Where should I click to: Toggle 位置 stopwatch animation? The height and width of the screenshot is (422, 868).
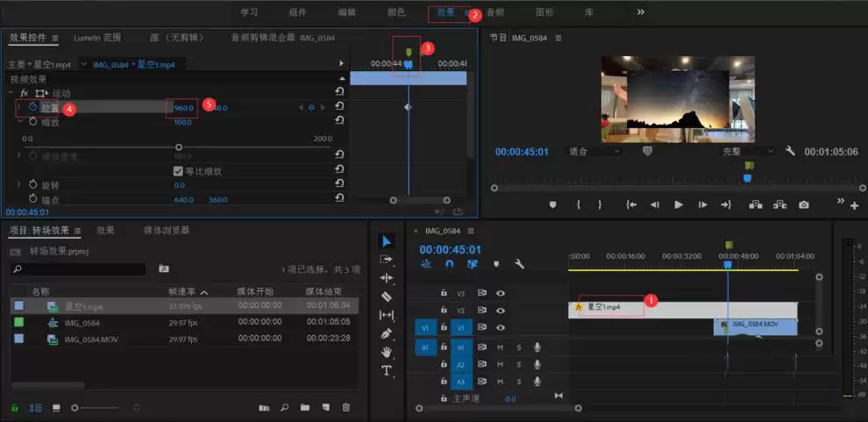32,107
